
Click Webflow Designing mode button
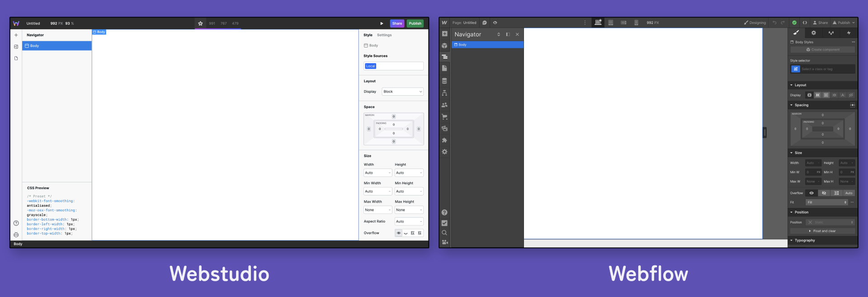[x=755, y=23]
